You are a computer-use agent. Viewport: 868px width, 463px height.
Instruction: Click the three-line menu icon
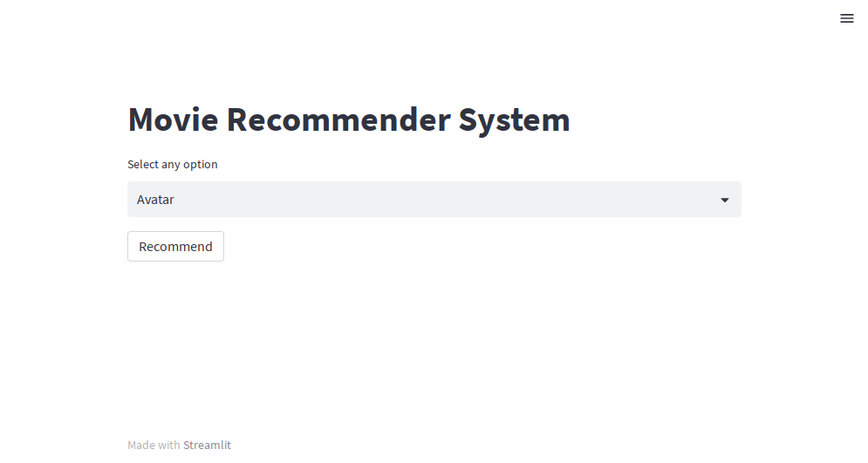tap(846, 18)
